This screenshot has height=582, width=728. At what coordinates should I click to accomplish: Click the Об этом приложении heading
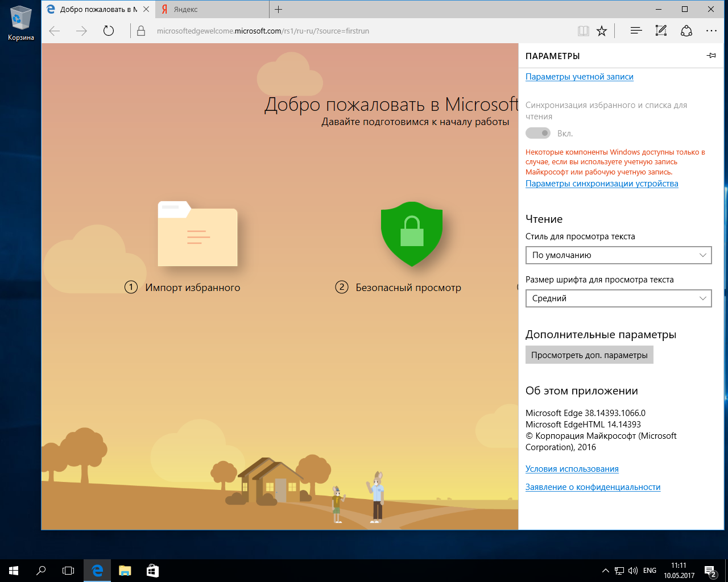(x=582, y=391)
